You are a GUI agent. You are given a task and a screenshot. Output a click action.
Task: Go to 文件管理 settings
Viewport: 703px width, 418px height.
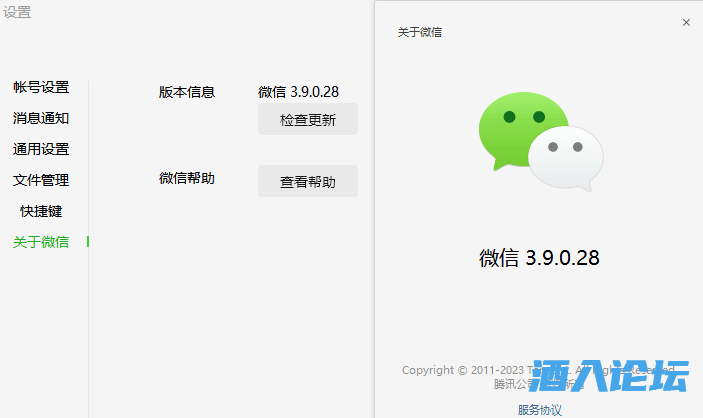tap(41, 180)
